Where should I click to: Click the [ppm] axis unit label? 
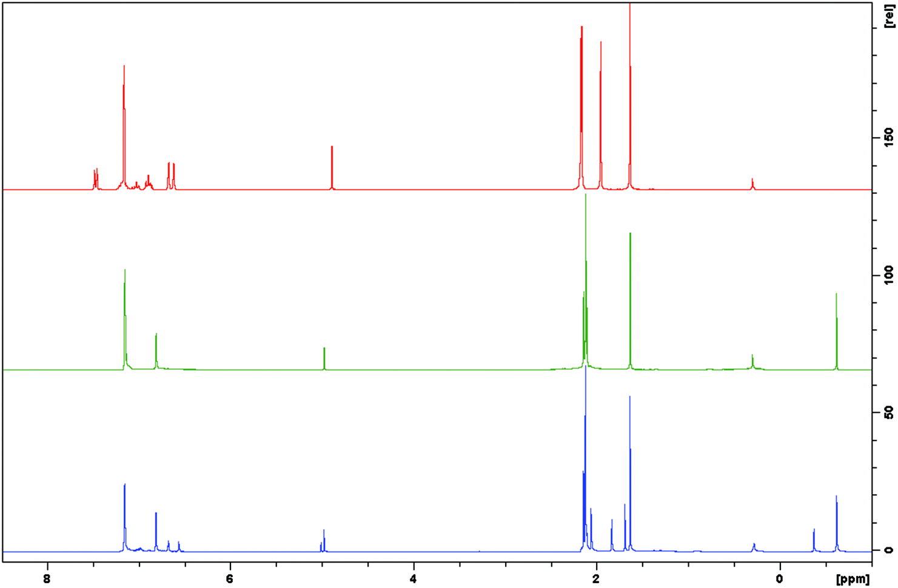coord(853,580)
